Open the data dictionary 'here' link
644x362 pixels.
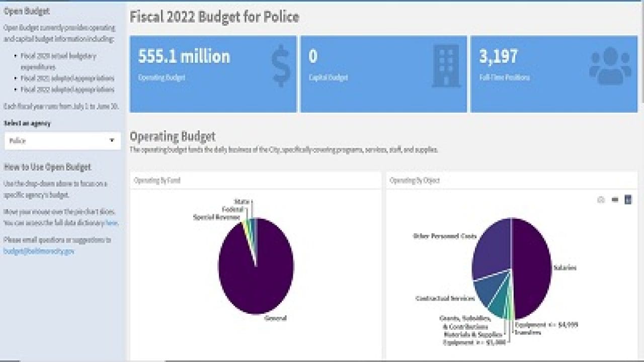[x=112, y=223]
